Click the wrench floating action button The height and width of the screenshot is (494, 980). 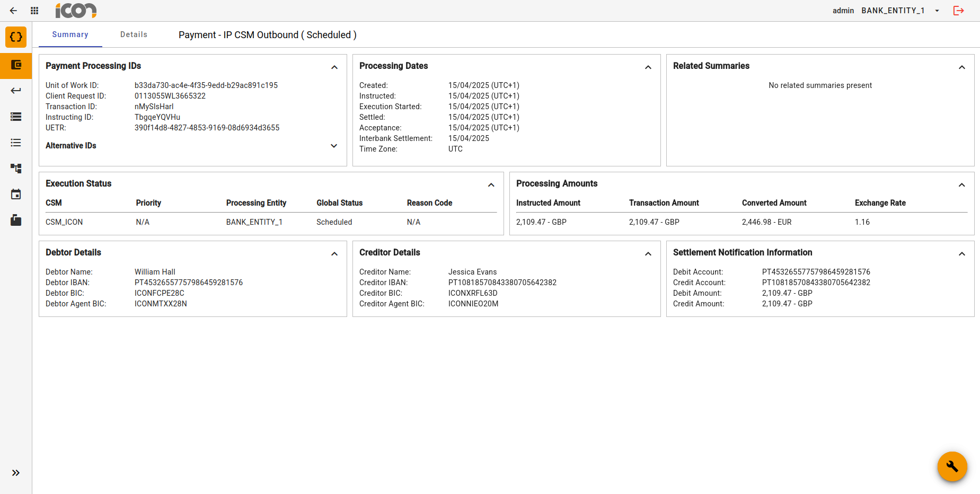[952, 466]
